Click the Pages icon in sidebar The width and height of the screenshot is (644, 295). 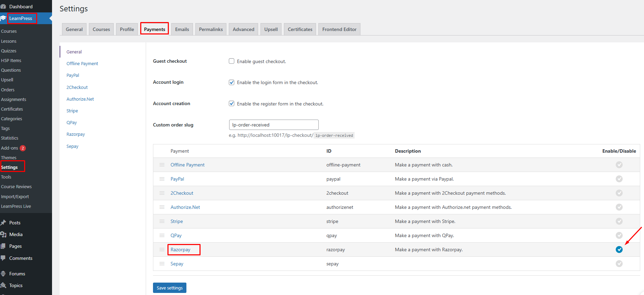[x=3, y=246]
